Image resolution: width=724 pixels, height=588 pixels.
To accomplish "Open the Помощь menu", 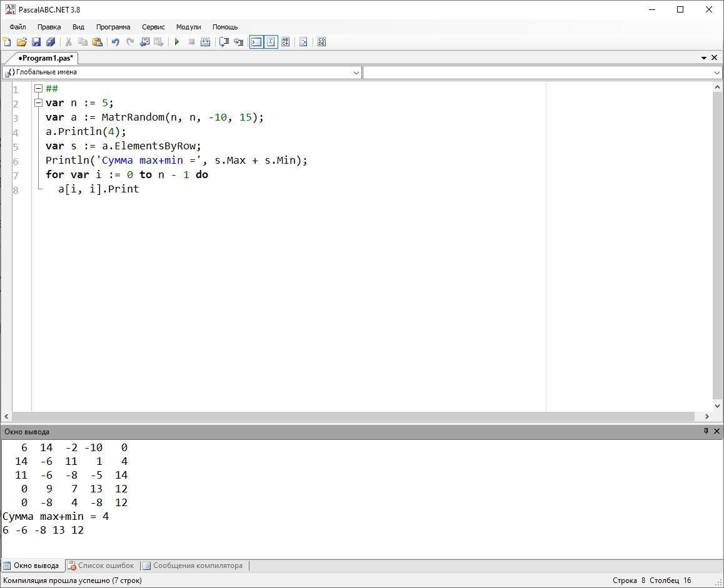I will (x=225, y=27).
